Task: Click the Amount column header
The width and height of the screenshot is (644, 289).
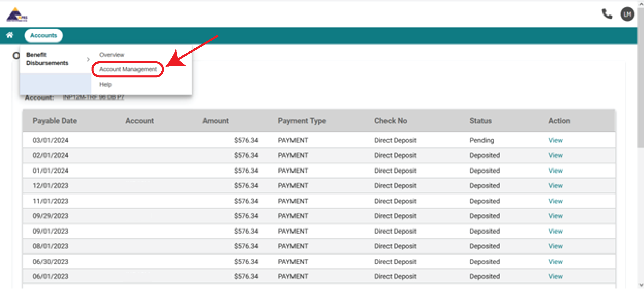Action: (x=215, y=121)
